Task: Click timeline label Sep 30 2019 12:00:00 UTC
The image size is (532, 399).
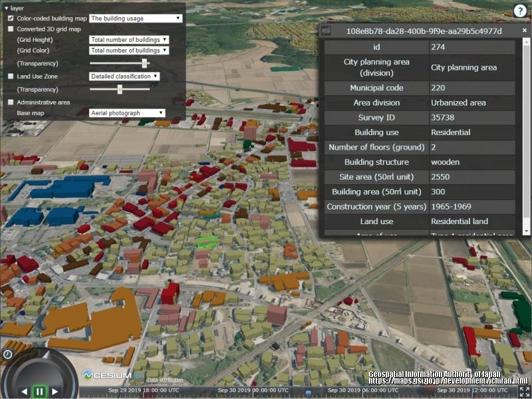Action: point(472,390)
